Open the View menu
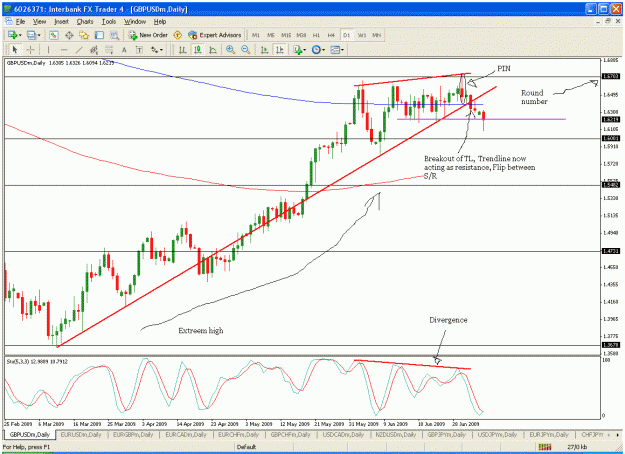The width and height of the screenshot is (625, 454). click(x=39, y=22)
